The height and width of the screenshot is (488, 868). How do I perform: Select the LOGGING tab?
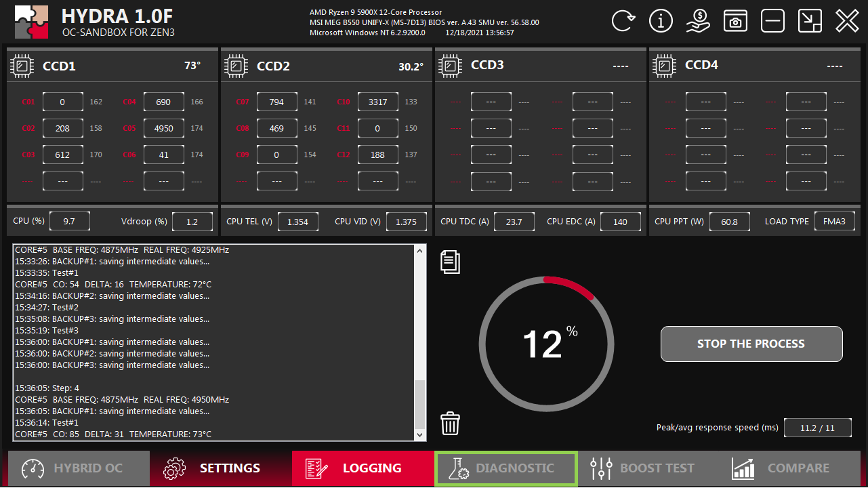pos(363,468)
